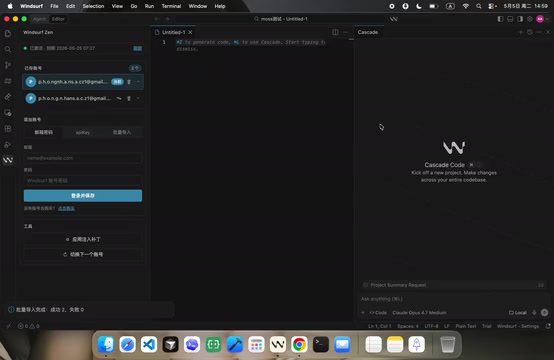Open the Extensions grid icon in activity bar
Viewport: 554px width, 360px height.
pos(8,129)
